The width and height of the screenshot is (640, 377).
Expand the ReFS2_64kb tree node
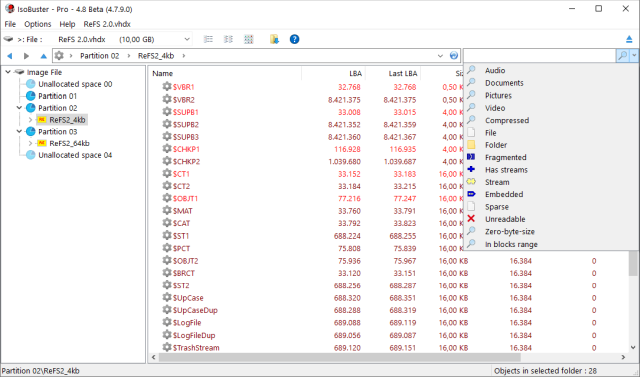(x=31, y=143)
